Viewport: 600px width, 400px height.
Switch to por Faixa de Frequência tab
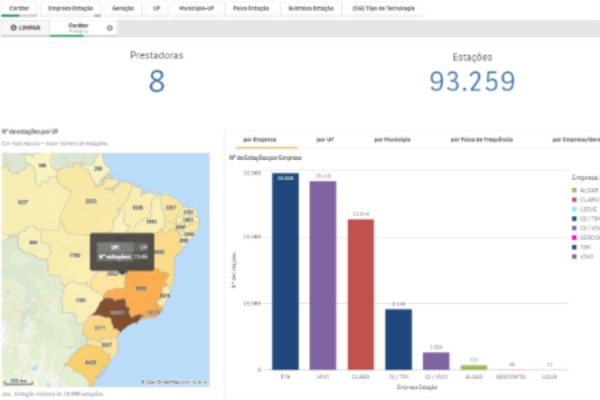click(x=480, y=140)
